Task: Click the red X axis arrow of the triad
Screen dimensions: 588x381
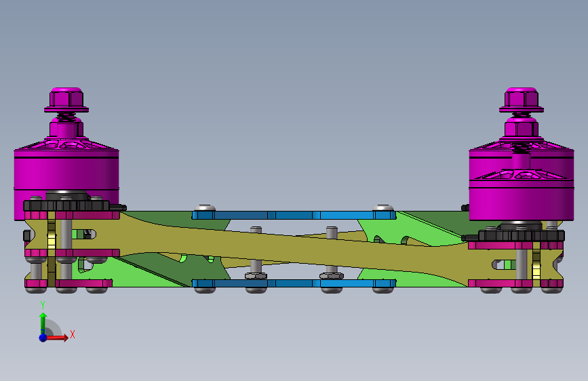Action: 56,338
